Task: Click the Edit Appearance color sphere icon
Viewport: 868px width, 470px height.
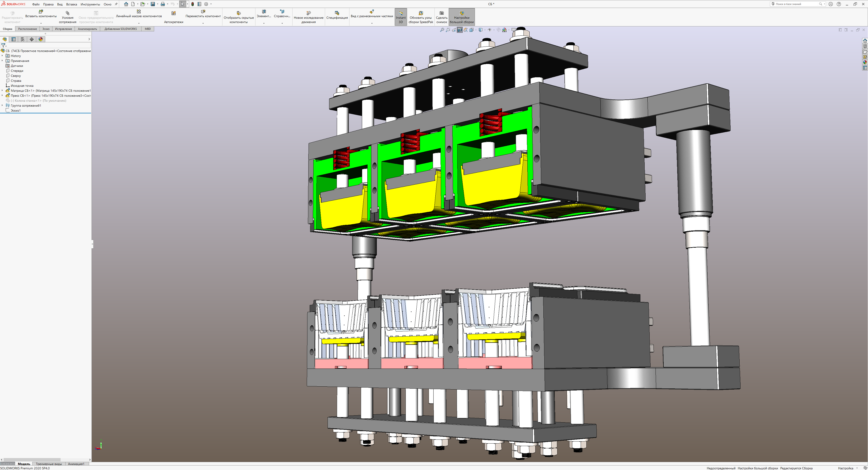Action: (x=498, y=30)
